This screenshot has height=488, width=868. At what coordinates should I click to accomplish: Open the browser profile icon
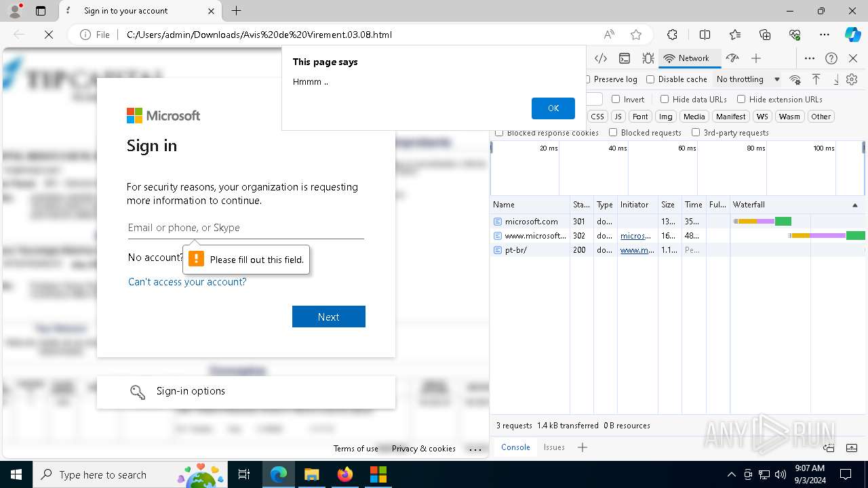[15, 11]
